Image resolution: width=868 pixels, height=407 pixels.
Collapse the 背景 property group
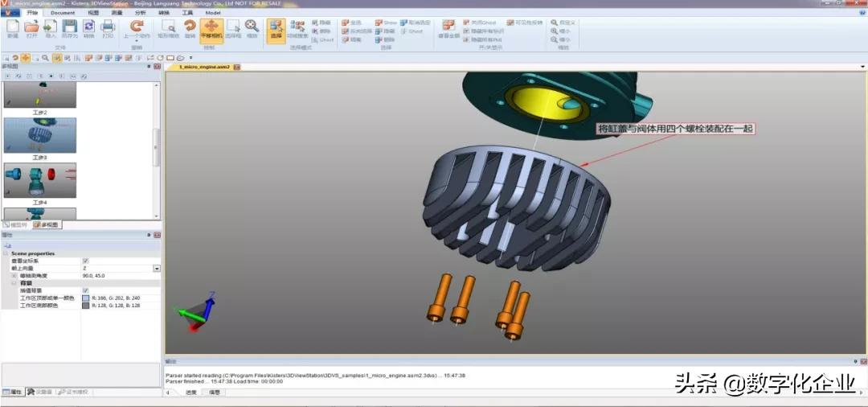click(x=14, y=283)
